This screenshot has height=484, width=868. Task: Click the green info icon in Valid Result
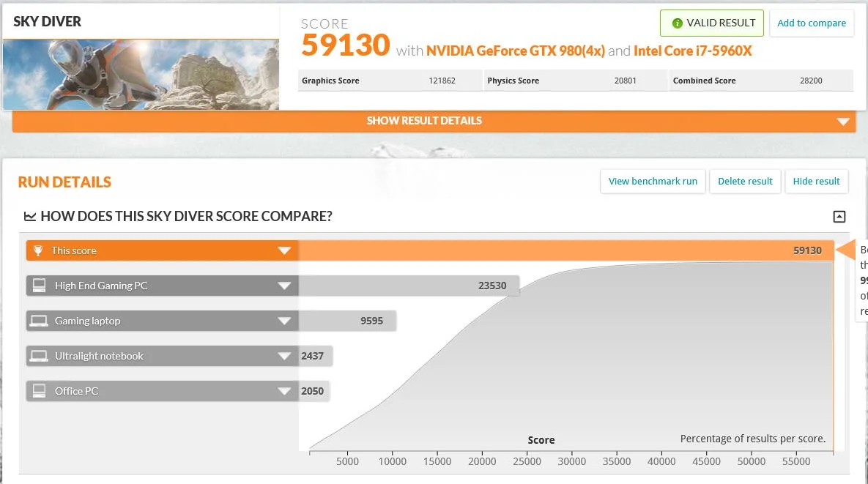pos(677,23)
